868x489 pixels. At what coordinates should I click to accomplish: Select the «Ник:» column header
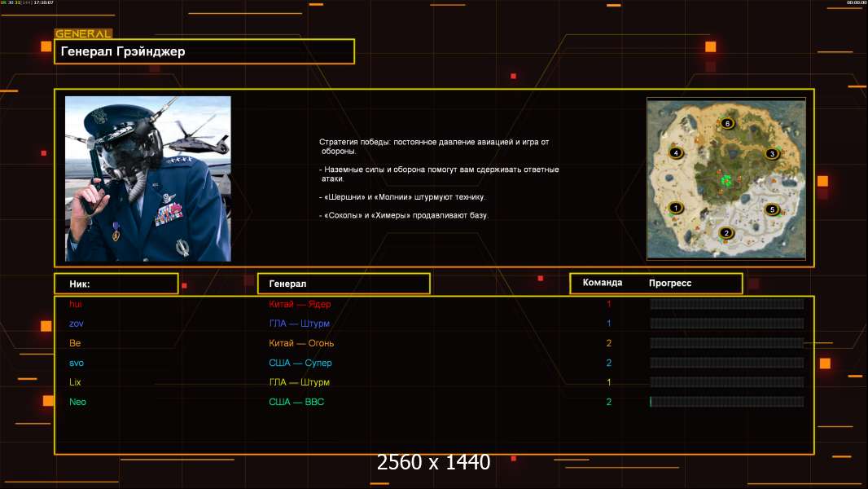click(116, 284)
